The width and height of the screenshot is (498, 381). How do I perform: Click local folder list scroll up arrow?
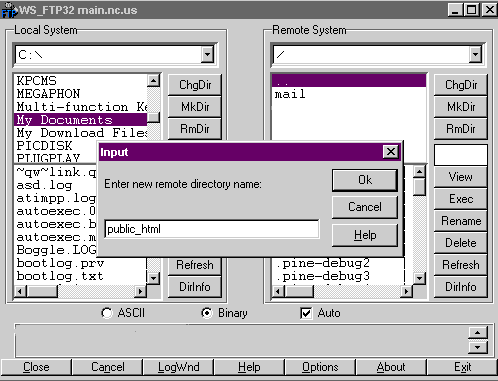[x=153, y=80]
